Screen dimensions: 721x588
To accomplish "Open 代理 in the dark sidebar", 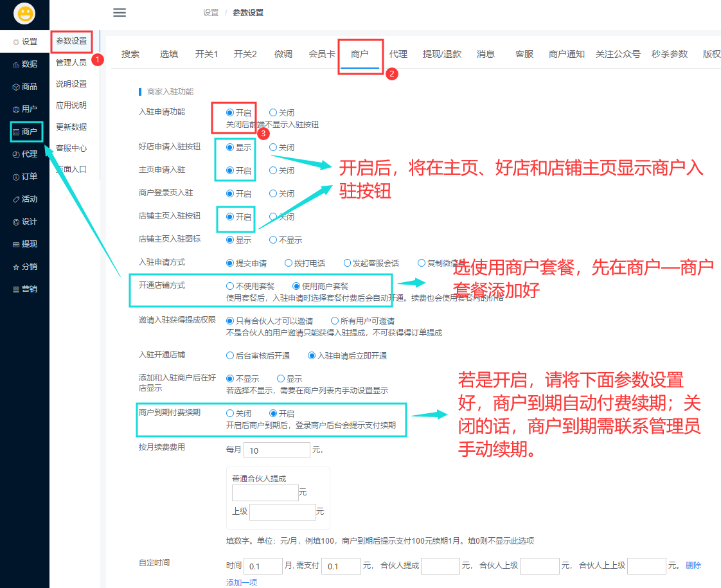I will pyautogui.click(x=25, y=154).
